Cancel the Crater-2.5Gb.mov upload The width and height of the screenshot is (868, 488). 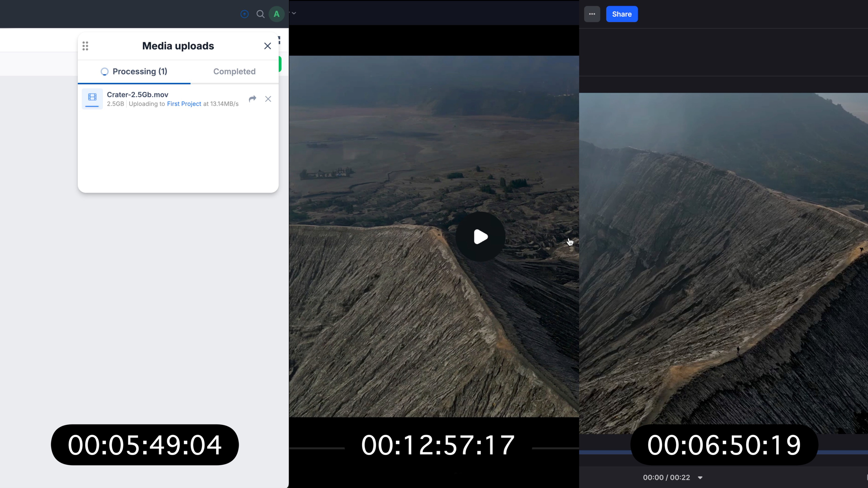pyautogui.click(x=268, y=99)
